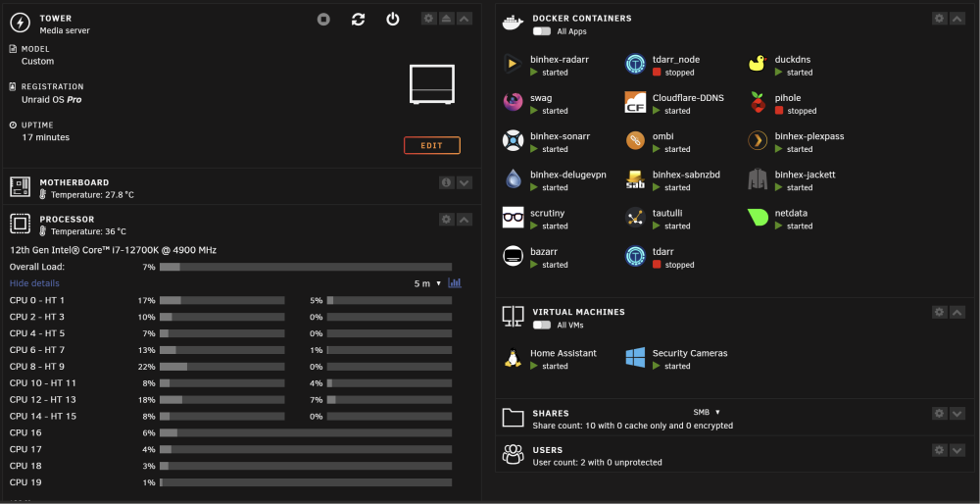Open the SMB protocol dropdown
The width and height of the screenshot is (980, 504).
click(707, 412)
